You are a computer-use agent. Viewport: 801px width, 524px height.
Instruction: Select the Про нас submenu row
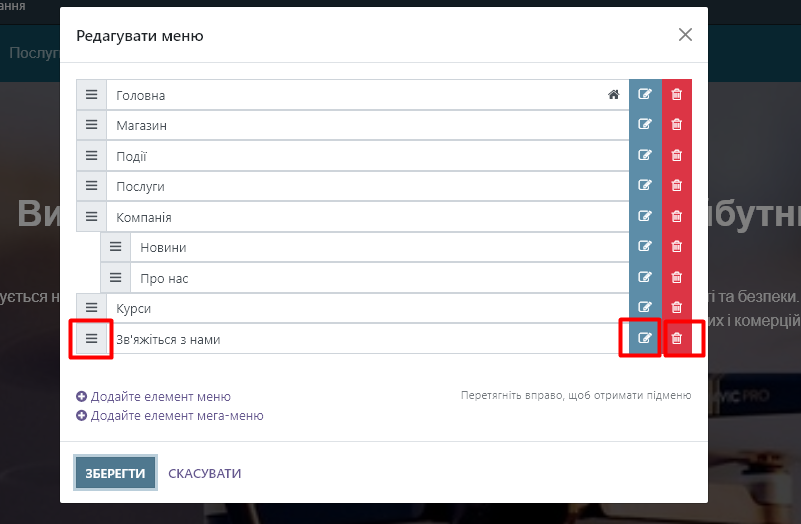370,278
